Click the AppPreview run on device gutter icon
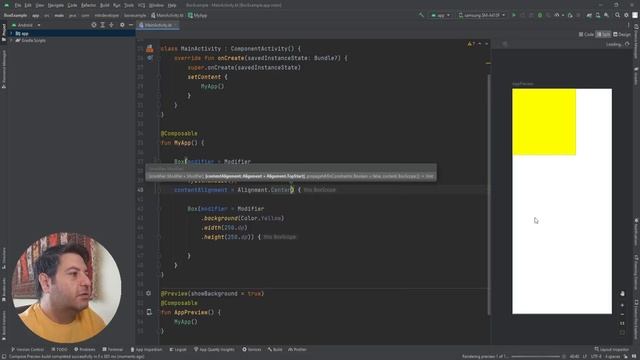Image resolution: width=640 pixels, height=360 pixels. click(149, 312)
